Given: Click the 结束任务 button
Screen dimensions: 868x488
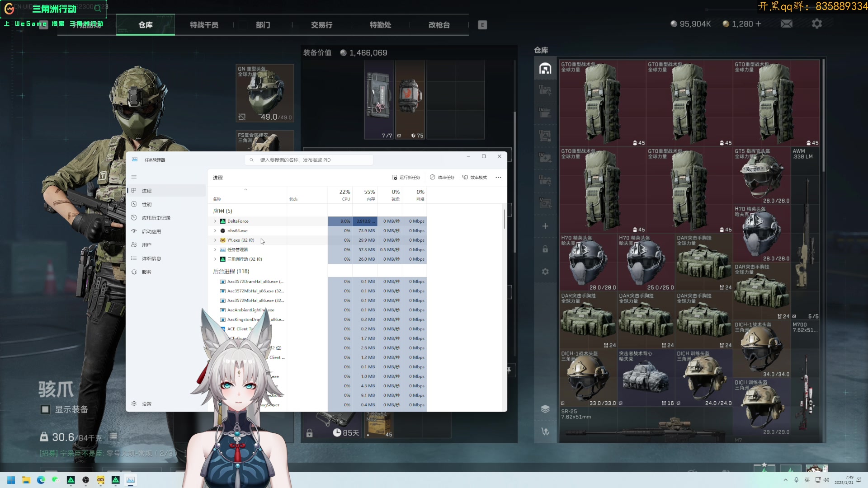Looking at the screenshot, I should (x=442, y=178).
